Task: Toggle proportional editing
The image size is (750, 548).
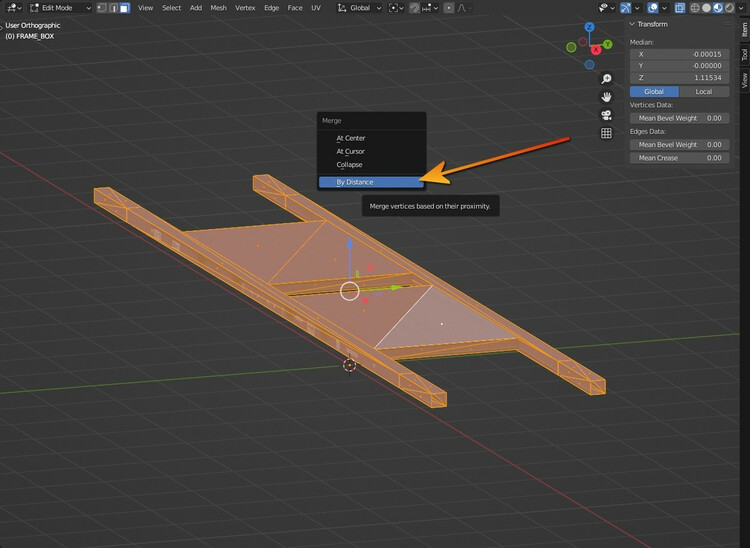Action: (x=449, y=8)
